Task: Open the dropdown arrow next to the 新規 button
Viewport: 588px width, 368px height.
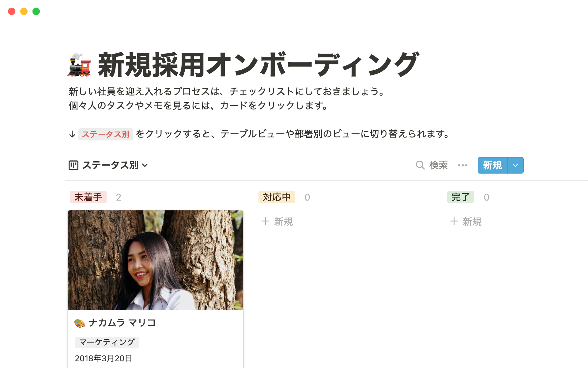Action: coord(515,165)
